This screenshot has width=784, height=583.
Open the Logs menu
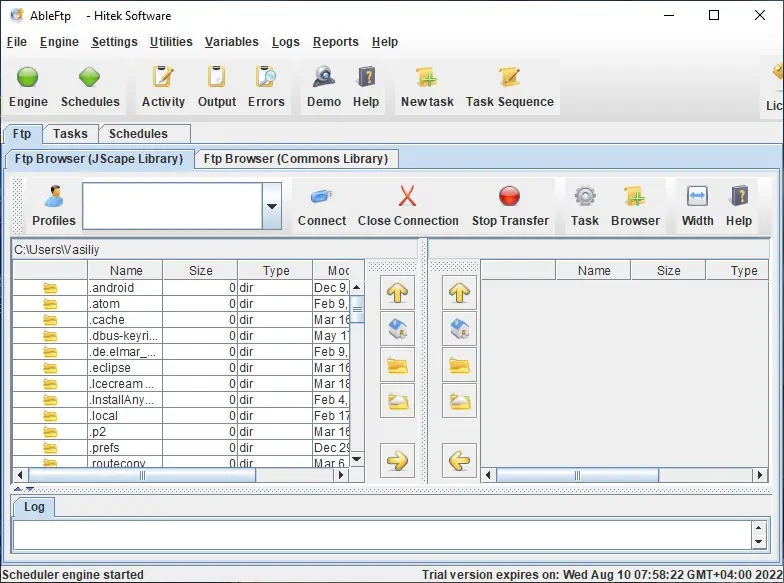[286, 42]
